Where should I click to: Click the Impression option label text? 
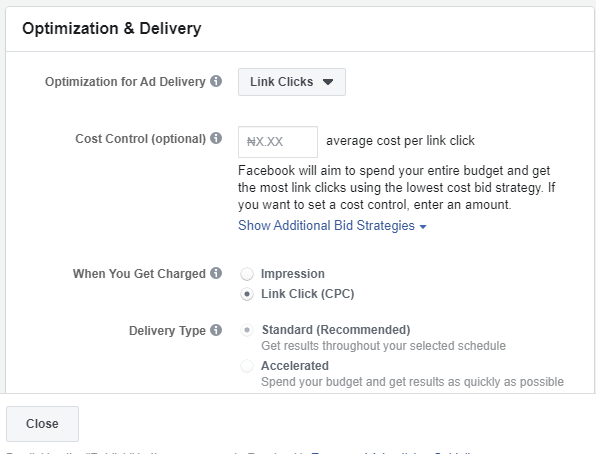(293, 274)
